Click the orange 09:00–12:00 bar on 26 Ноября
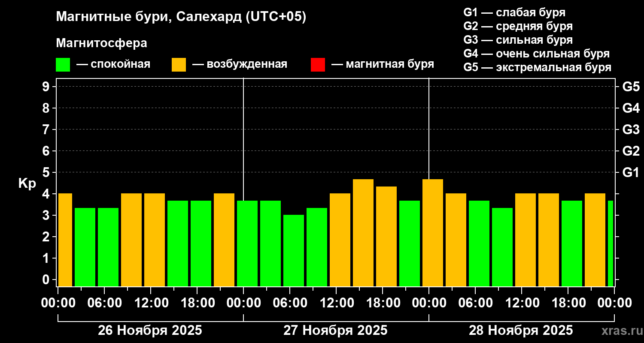The image size is (644, 343). coord(131,240)
